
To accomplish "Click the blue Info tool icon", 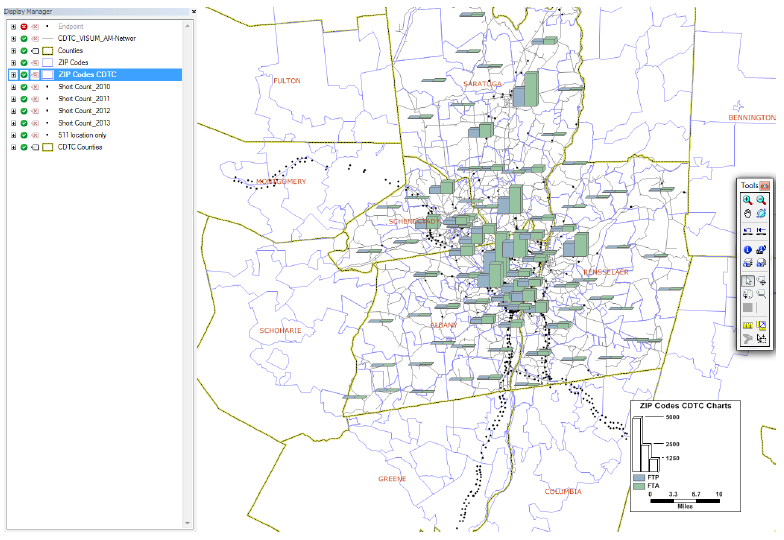I will point(747,249).
